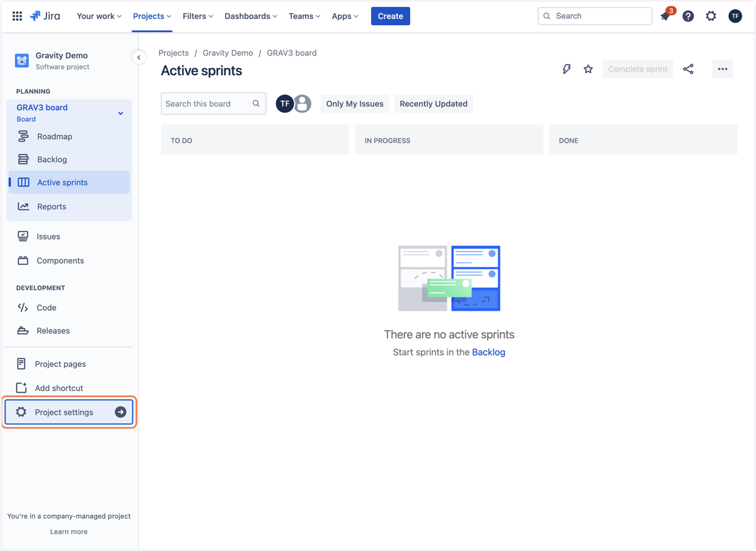
Task: Click the no active sprints illustration
Action: (x=449, y=278)
